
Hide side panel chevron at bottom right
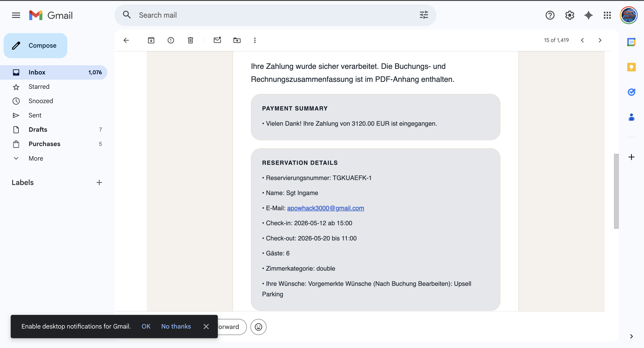(x=631, y=336)
